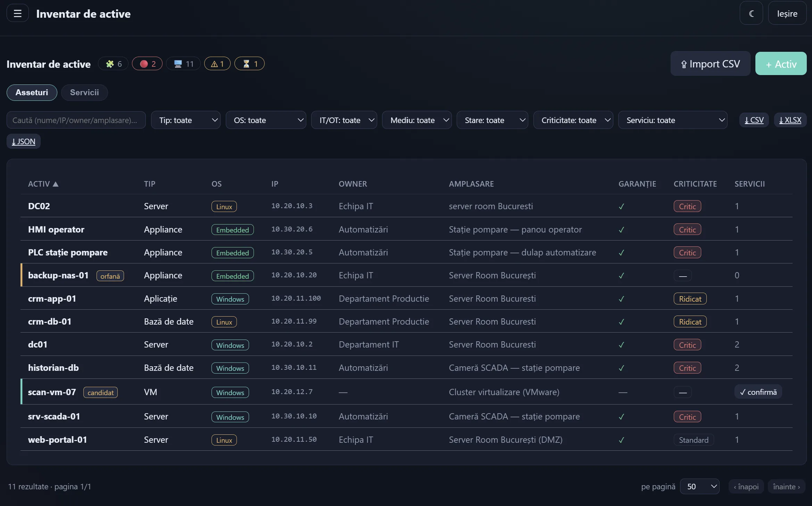The height and width of the screenshot is (506, 812).
Task: Click the puzzle badge showing 6
Action: point(114,64)
